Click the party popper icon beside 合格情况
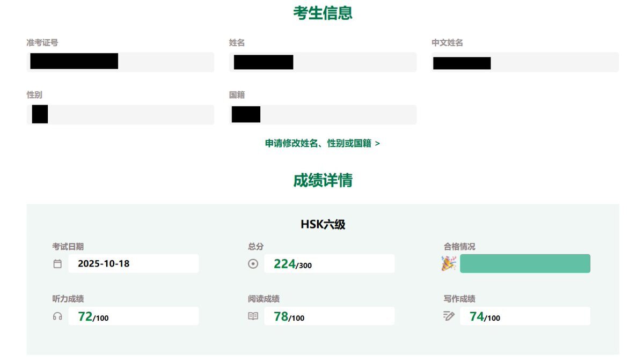This screenshot has height=362, width=644. point(449,263)
